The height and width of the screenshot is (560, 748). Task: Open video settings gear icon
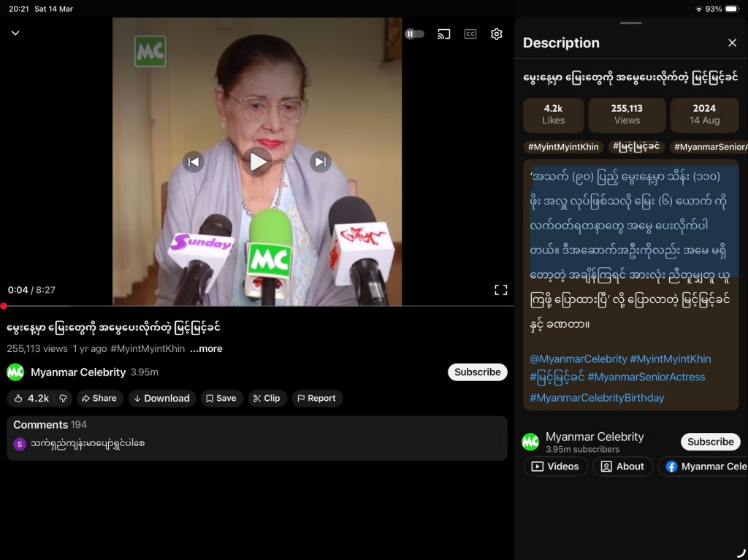[497, 34]
